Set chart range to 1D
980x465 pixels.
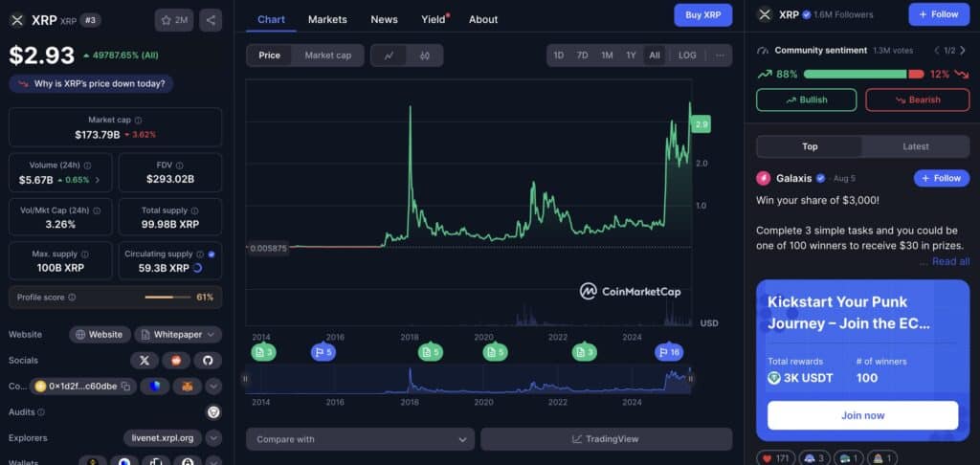558,55
